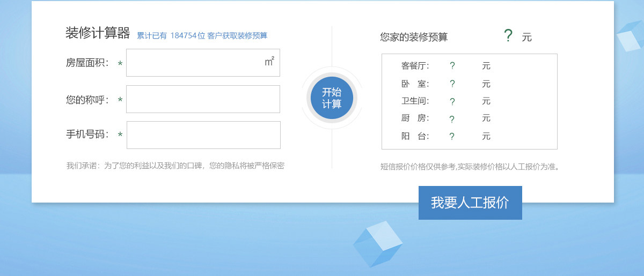
Task: Click the 厨房 price question mark
Action: point(452,119)
